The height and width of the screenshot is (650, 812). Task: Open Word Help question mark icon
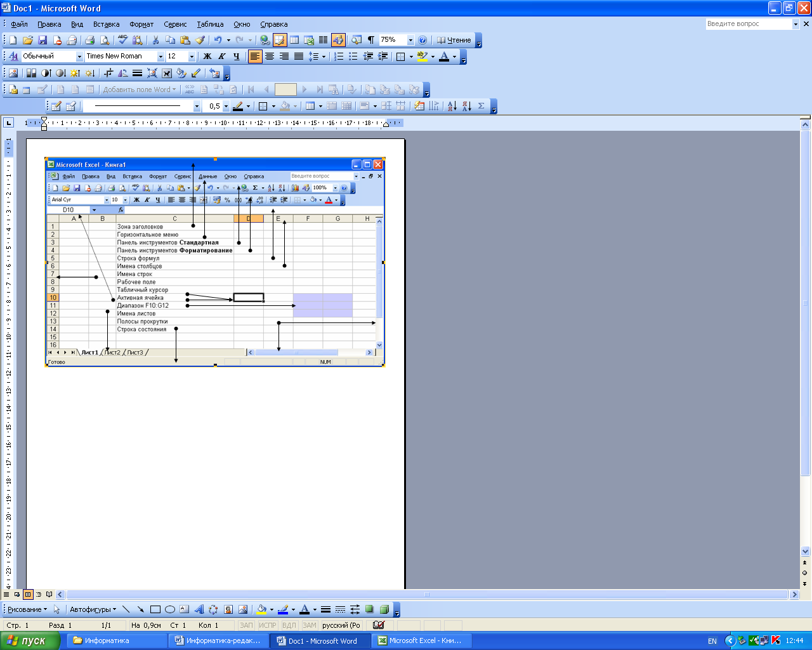coord(422,40)
